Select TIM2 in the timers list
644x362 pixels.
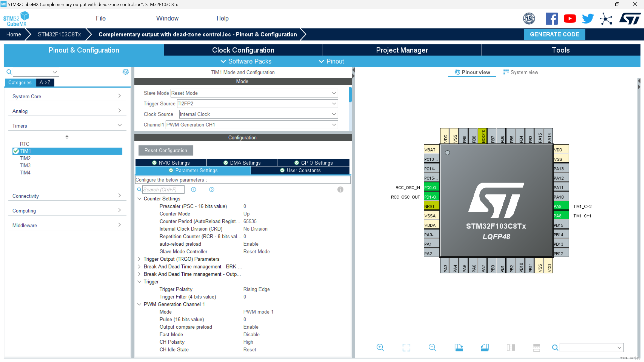(x=25, y=158)
